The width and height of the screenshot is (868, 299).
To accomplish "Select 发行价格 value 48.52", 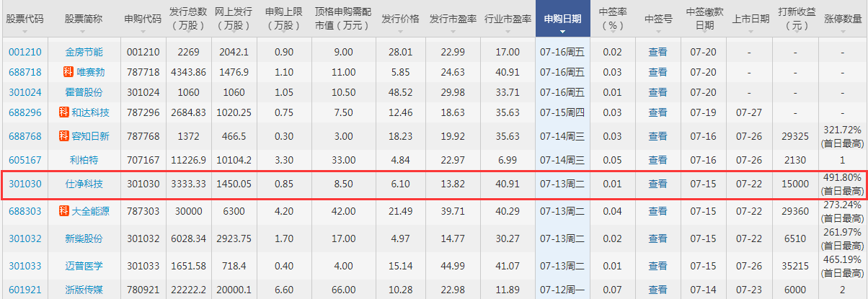I will coord(400,92).
